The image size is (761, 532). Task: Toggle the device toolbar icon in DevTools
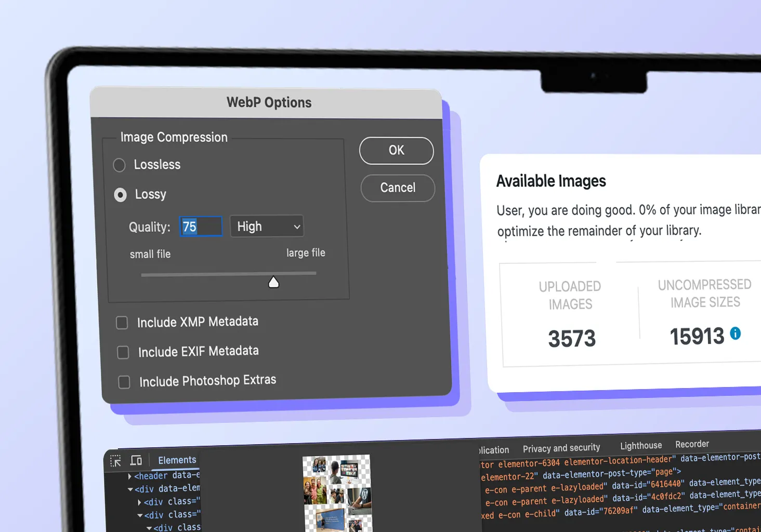pyautogui.click(x=136, y=460)
